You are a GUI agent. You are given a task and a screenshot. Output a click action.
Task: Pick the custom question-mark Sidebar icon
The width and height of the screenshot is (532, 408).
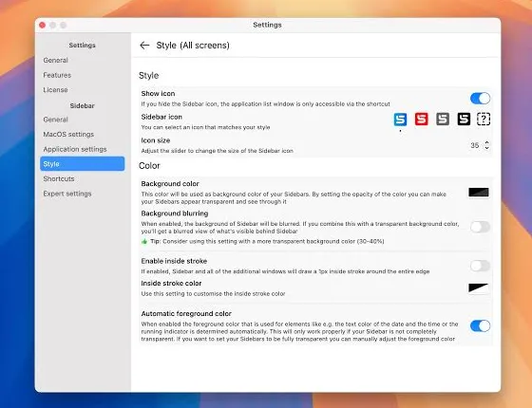[x=484, y=120]
